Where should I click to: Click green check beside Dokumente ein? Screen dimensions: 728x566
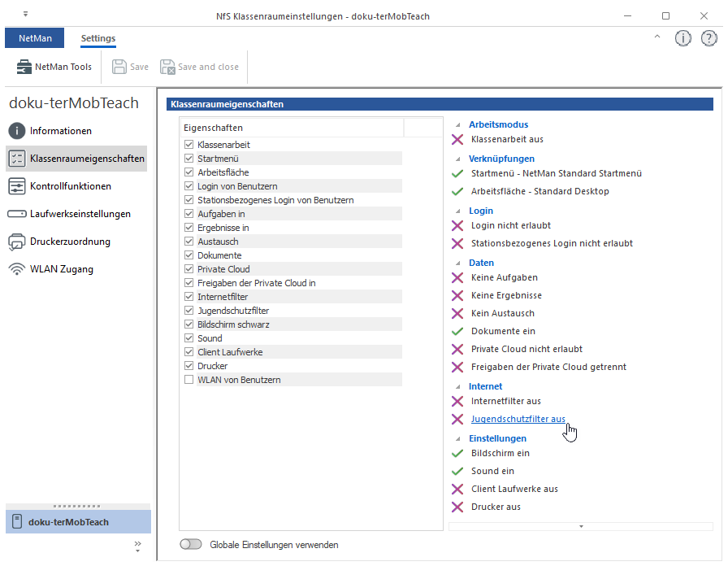[457, 331]
